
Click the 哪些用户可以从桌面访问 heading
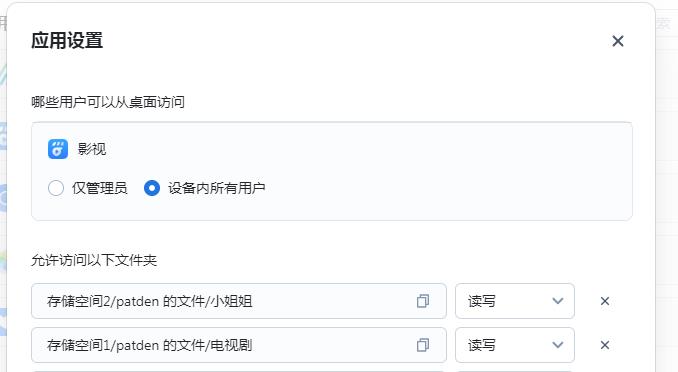pyautogui.click(x=108, y=102)
